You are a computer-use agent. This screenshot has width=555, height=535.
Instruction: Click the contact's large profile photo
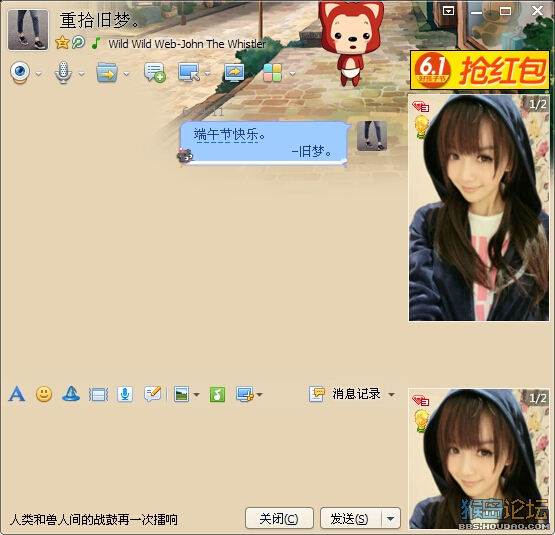point(479,208)
